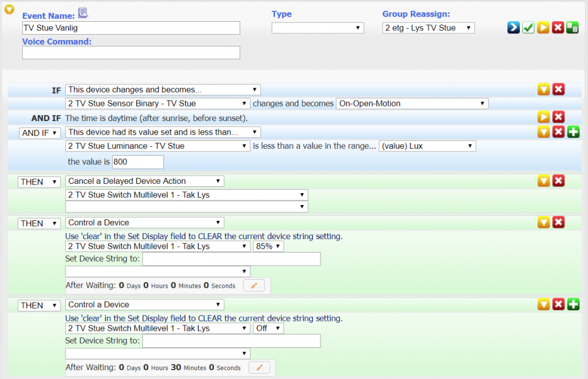The width and height of the screenshot is (588, 379).
Task: Open the empty Type dropdown
Action: (x=317, y=28)
